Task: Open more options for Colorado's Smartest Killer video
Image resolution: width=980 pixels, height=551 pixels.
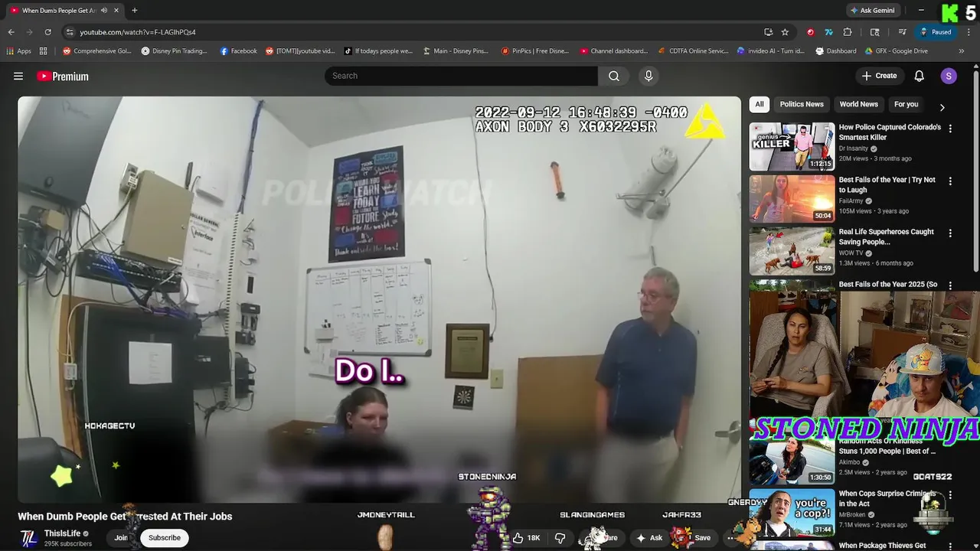Action: click(x=950, y=129)
